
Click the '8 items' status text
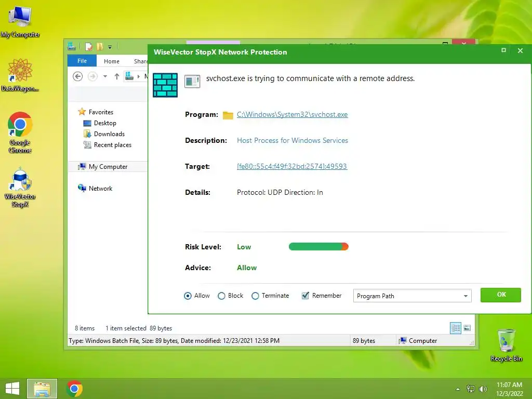[85, 328]
